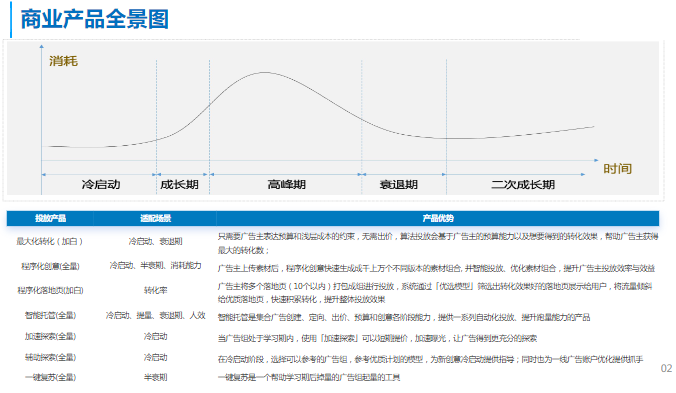Viewport: 676px width, 393px height.
Task: Select the 消耗 axis label
Action: pyautogui.click(x=63, y=61)
